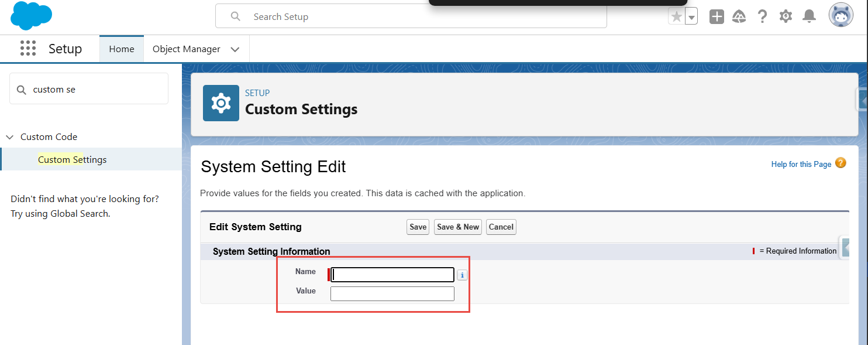The height and width of the screenshot is (345, 868).
Task: Open Global Actions plus icon
Action: pos(717,16)
